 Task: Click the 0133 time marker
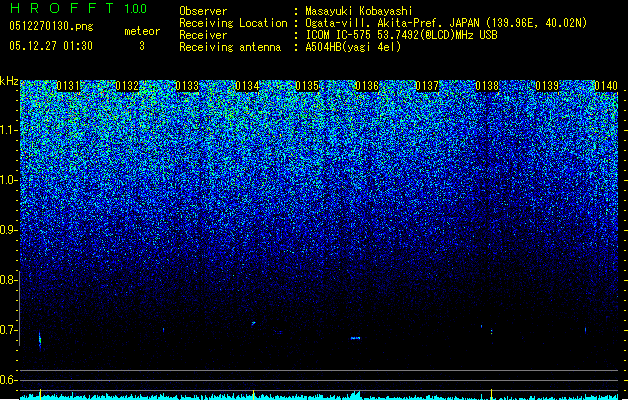click(187, 86)
